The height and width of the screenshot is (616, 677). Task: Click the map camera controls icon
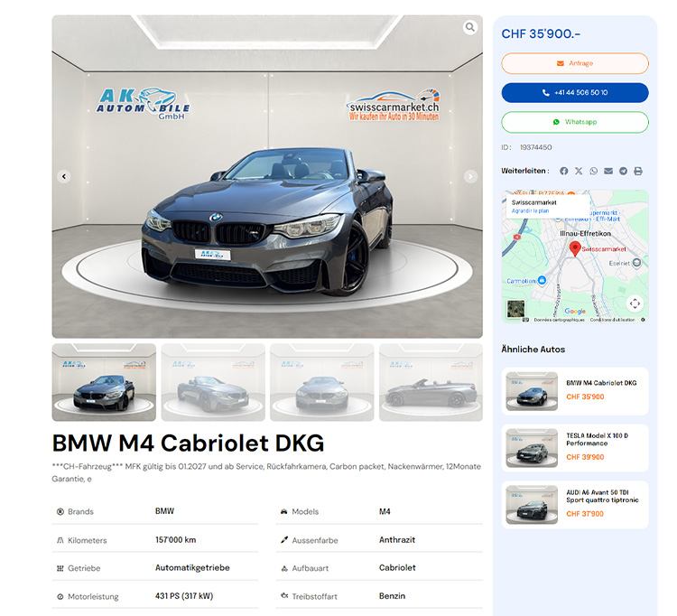(x=635, y=303)
